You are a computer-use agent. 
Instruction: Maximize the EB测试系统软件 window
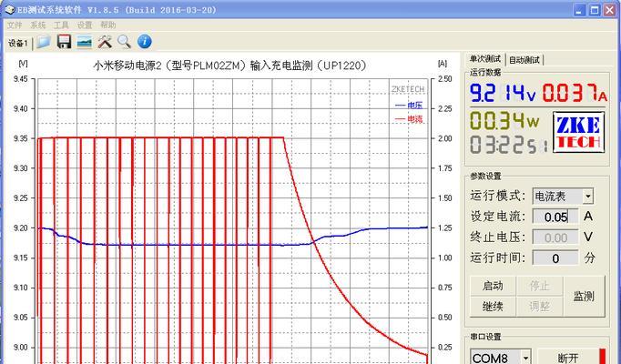click(x=595, y=10)
